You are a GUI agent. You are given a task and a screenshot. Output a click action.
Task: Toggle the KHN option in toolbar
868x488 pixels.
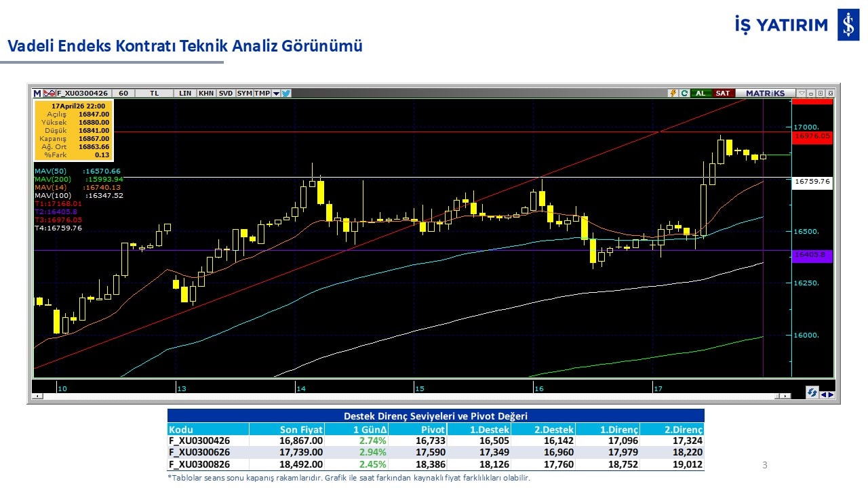click(x=206, y=94)
